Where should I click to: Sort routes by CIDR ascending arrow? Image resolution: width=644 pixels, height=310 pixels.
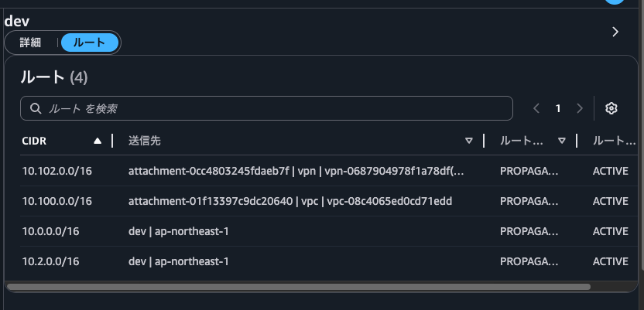pyautogui.click(x=98, y=141)
